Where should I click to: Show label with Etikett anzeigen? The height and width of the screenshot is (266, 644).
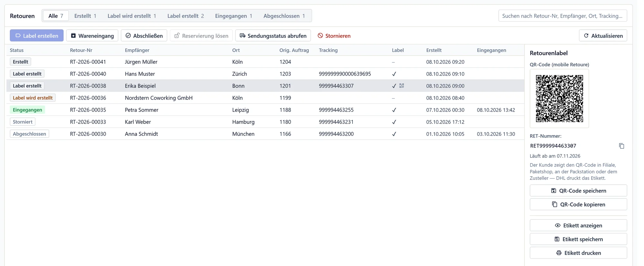(x=578, y=225)
